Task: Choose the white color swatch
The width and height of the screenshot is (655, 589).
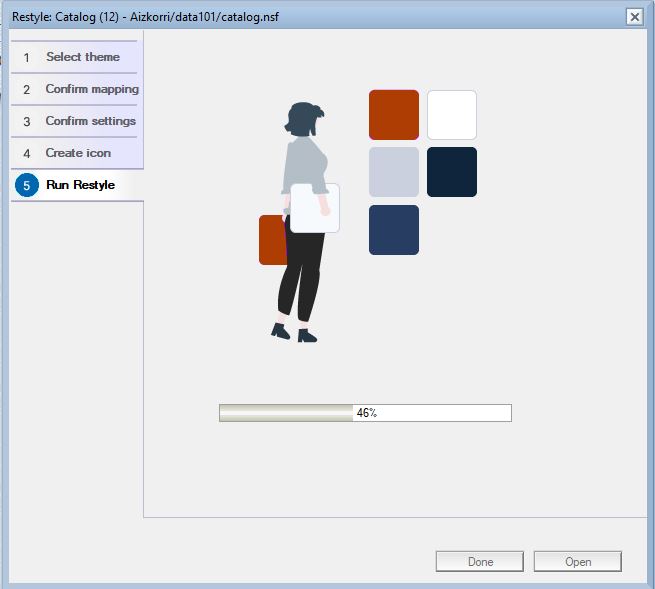Action: coord(452,115)
